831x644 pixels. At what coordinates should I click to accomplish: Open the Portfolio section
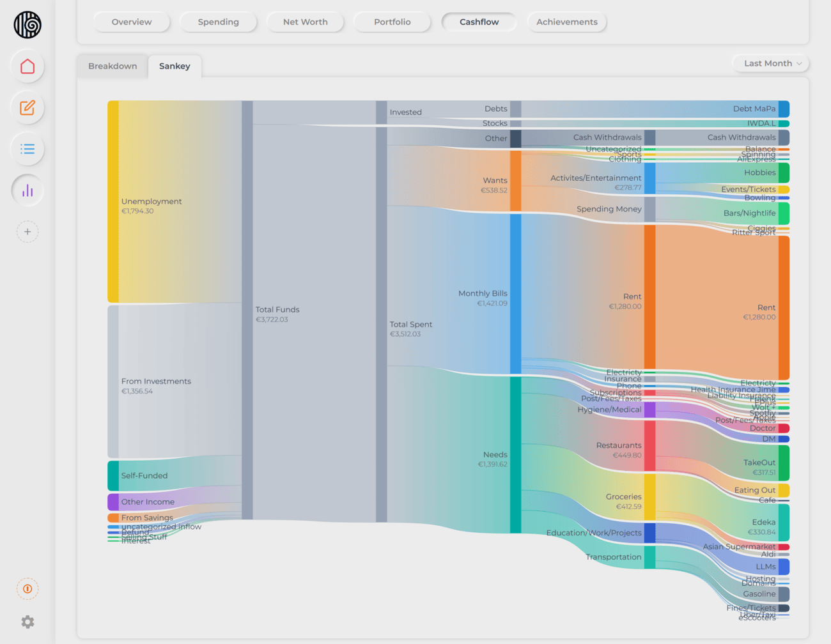click(x=392, y=22)
